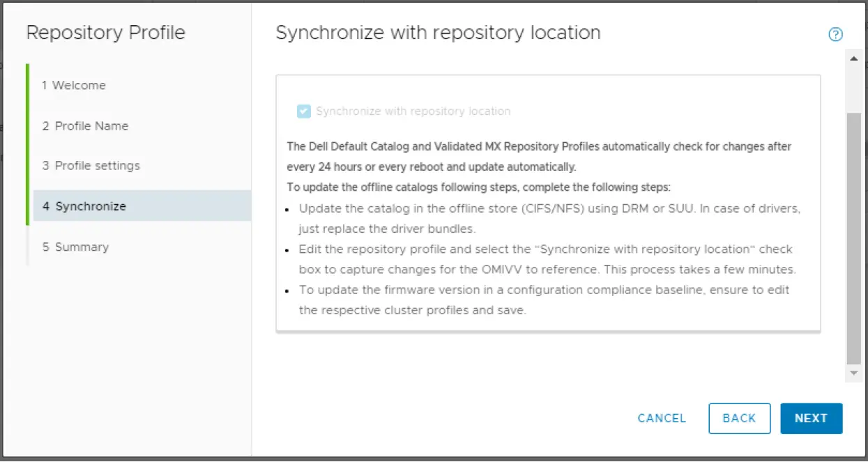Click the scrollbar down arrow
868x462 pixels.
(x=853, y=374)
